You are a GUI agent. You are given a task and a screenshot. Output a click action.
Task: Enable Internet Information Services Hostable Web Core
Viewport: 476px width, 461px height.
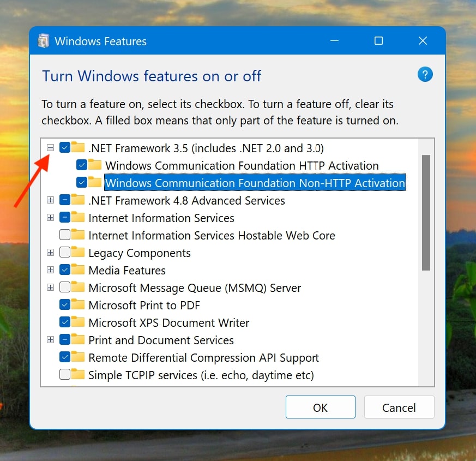(x=66, y=235)
